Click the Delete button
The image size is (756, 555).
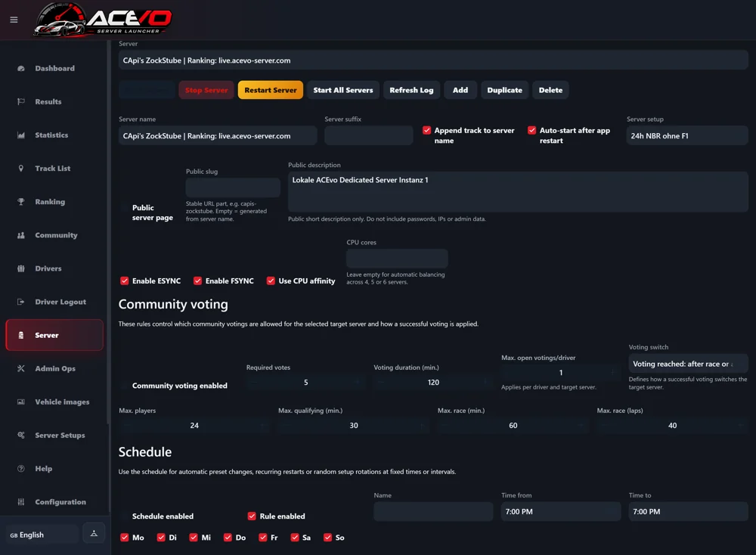coord(550,90)
